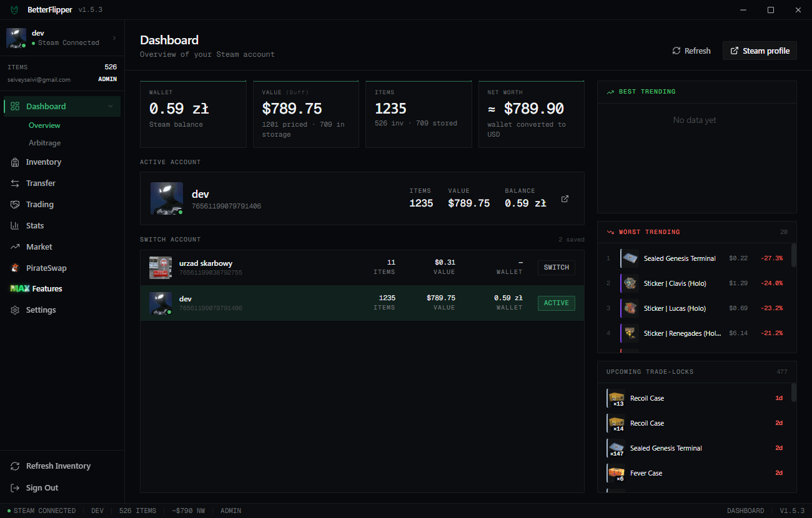Click the Value $789.75 card
812x518 pixels.
[x=305, y=114]
